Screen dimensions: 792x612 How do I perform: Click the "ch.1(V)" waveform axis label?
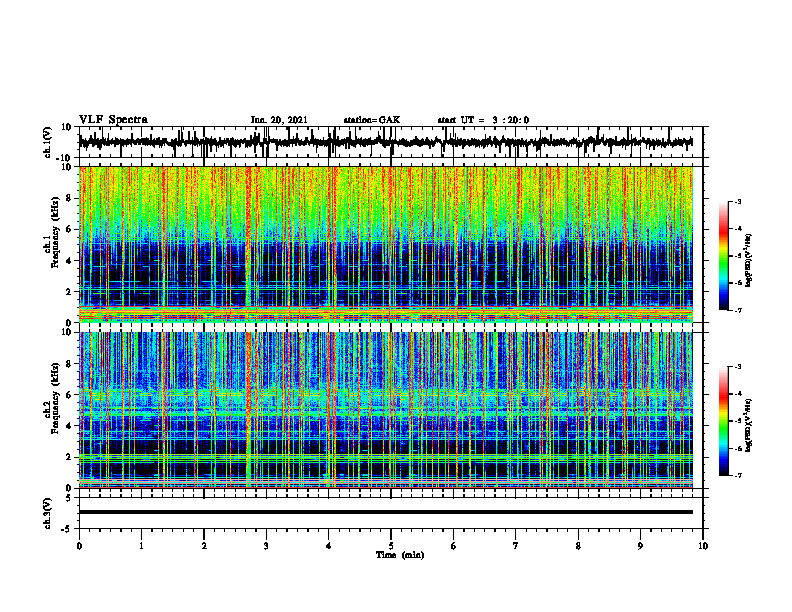47,142
